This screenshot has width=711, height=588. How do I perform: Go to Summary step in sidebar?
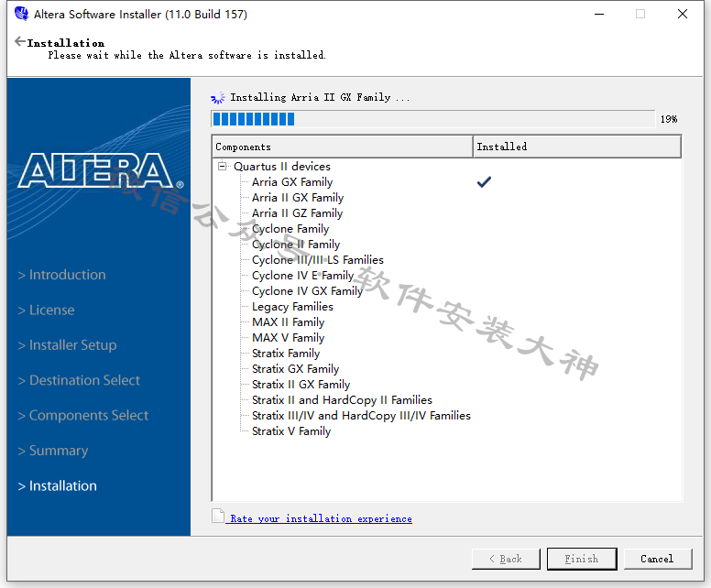pos(52,451)
